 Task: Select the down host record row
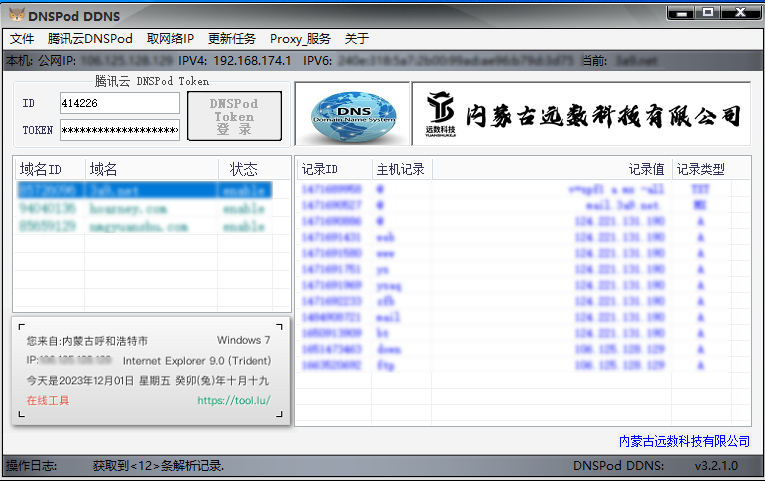[514, 349]
